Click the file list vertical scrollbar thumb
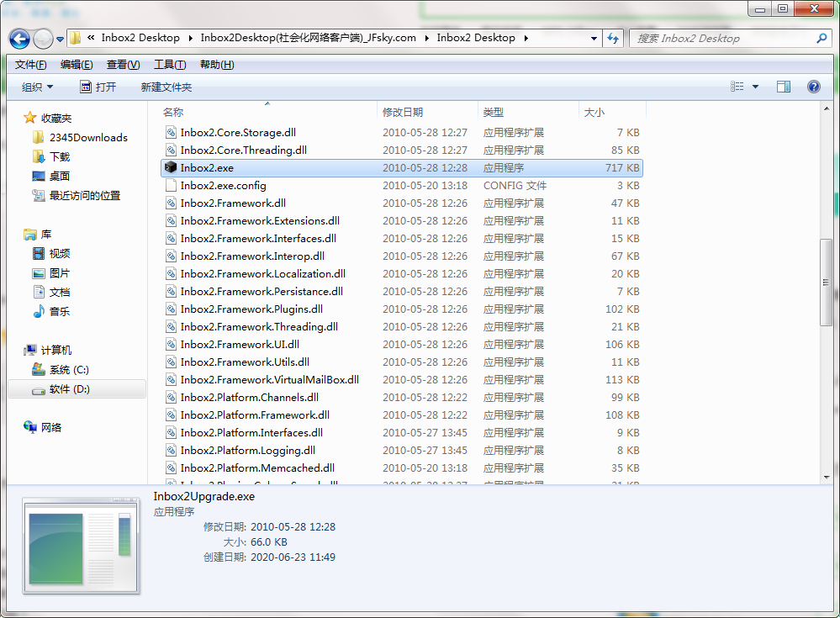The height and width of the screenshot is (618, 840). (826, 283)
